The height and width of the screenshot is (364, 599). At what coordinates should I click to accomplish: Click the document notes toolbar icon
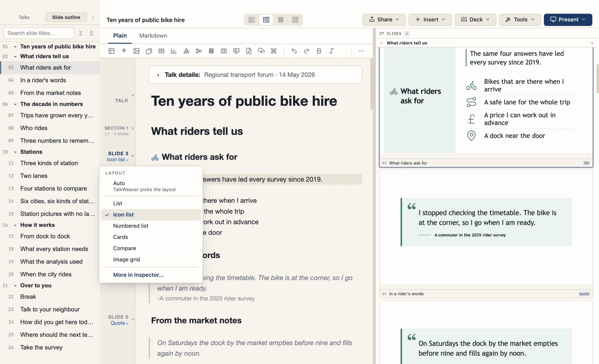pyautogui.click(x=249, y=51)
